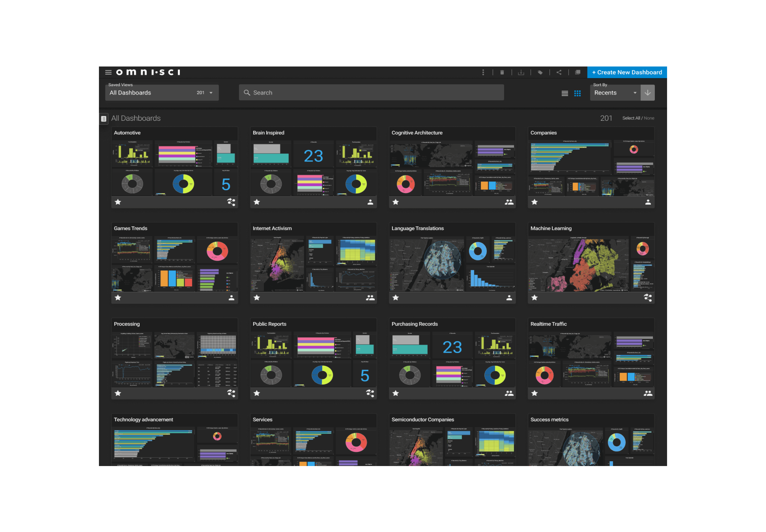The width and height of the screenshot is (766, 532).
Task: Star the Brain Inspired dashboard as favorite
Action: tap(257, 202)
